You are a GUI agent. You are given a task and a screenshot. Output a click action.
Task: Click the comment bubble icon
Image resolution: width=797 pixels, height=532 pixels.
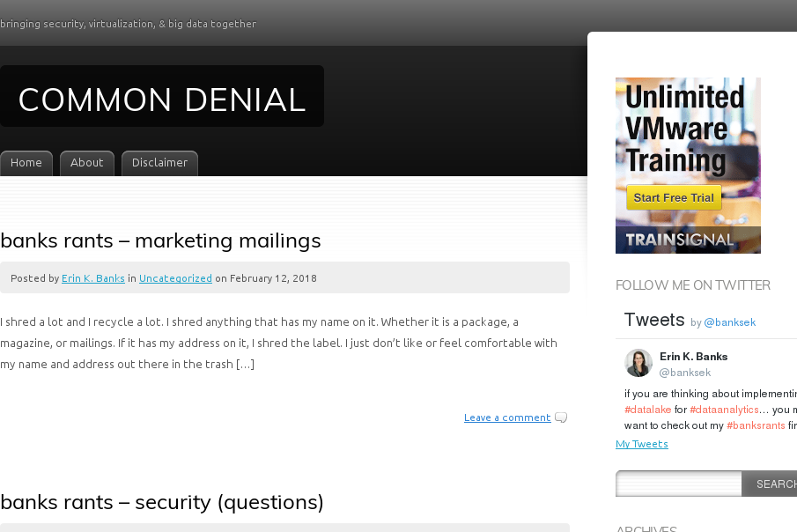(x=561, y=417)
